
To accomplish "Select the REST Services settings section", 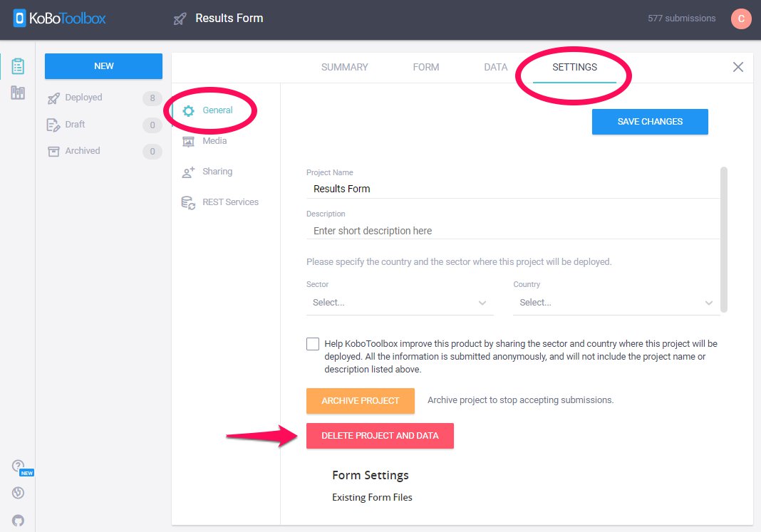I will click(229, 202).
